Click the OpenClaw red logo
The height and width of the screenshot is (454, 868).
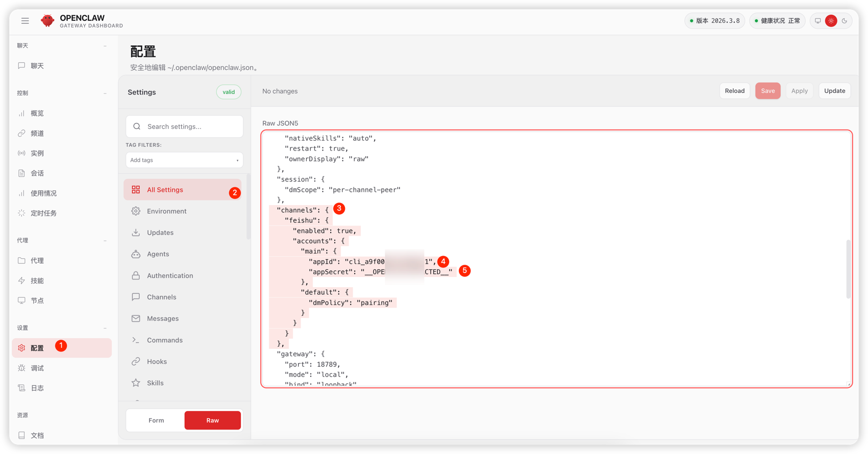(x=47, y=21)
